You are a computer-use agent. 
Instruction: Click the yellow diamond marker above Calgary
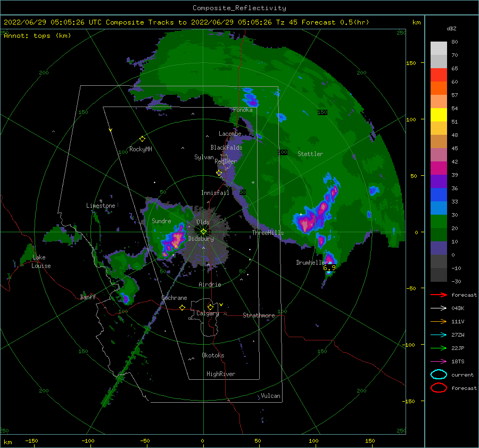point(210,307)
